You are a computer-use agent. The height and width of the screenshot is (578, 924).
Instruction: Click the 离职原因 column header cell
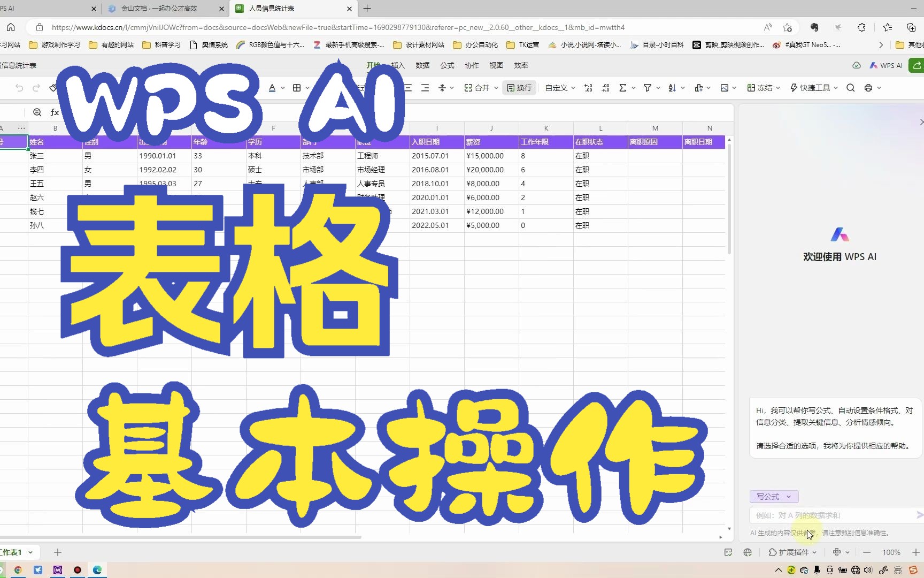click(x=655, y=142)
